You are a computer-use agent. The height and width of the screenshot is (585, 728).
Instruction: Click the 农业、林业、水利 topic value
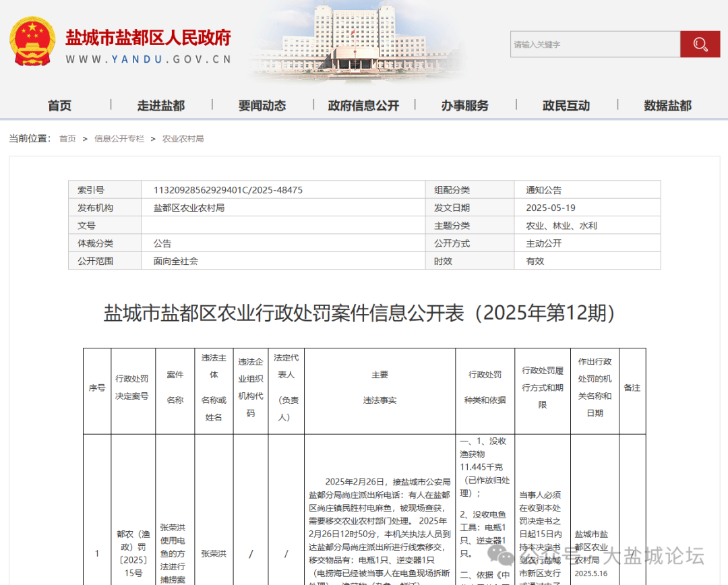[x=562, y=226]
